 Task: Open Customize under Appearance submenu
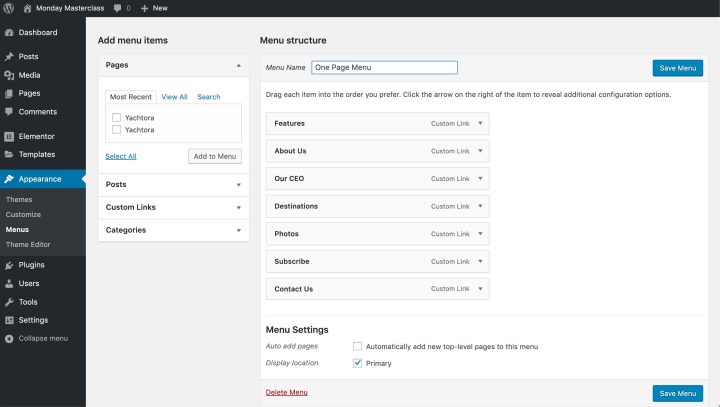(23, 215)
